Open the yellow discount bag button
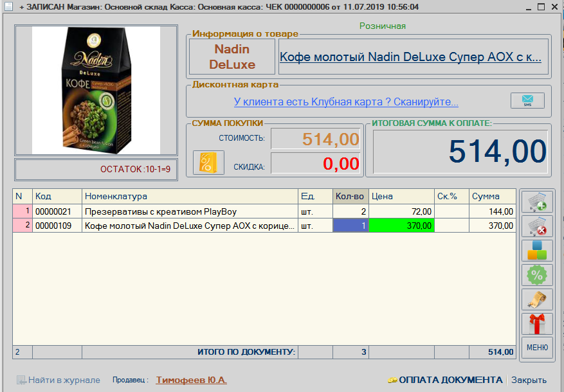Viewport: 564px width, 392px height. (x=208, y=163)
